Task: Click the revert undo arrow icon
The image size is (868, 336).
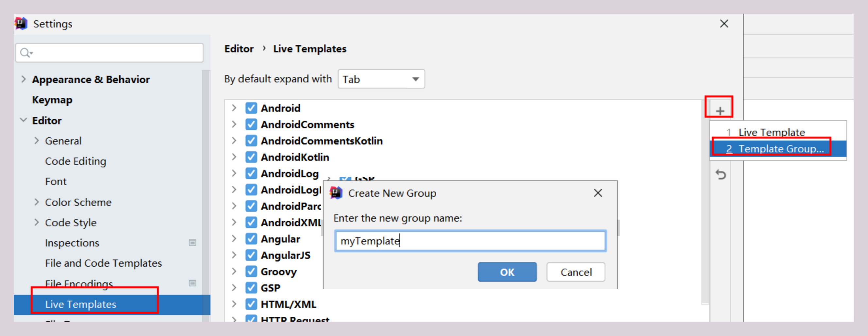Action: pos(720,175)
